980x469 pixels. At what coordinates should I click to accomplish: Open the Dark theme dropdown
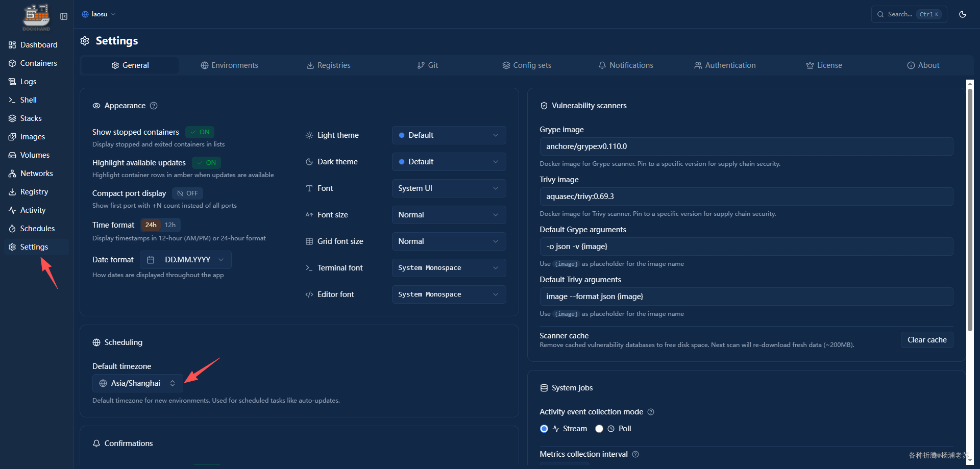[449, 162]
